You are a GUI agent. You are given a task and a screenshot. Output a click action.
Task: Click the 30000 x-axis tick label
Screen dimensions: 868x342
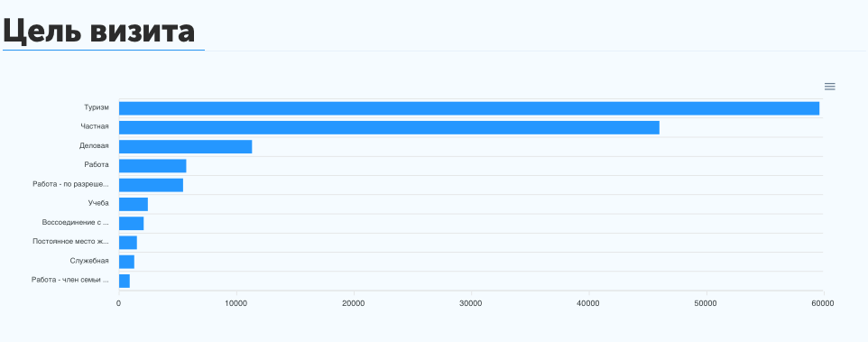(471, 303)
